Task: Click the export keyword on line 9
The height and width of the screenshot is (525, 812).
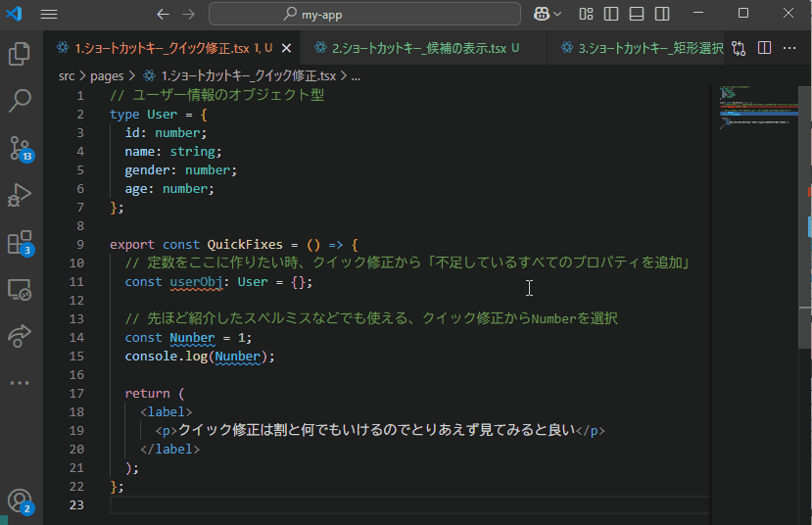Action: click(x=132, y=244)
